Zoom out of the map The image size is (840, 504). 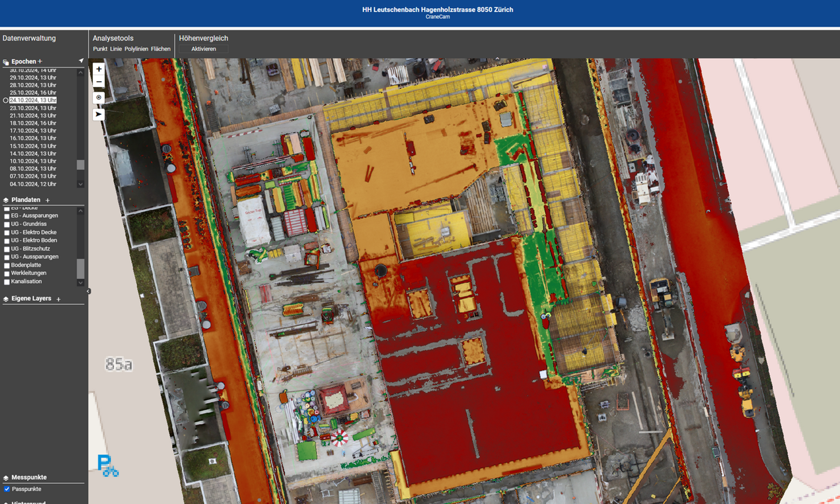[98, 82]
